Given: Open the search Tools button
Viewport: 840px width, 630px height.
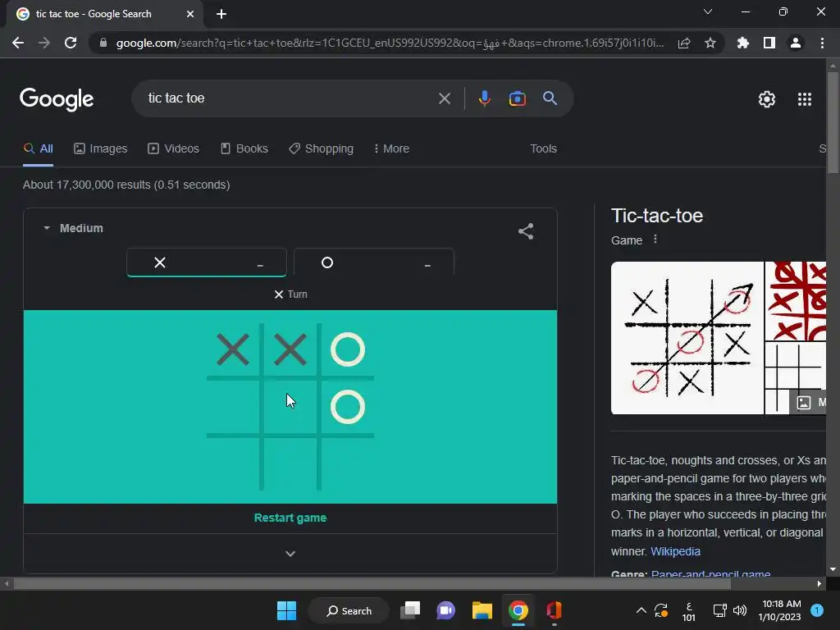Looking at the screenshot, I should [x=543, y=148].
